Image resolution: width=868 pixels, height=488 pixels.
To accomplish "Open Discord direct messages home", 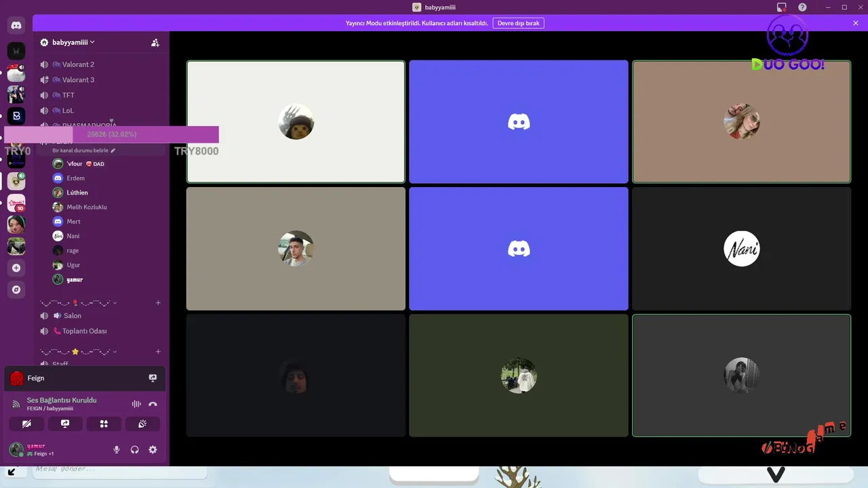I will click(x=16, y=26).
